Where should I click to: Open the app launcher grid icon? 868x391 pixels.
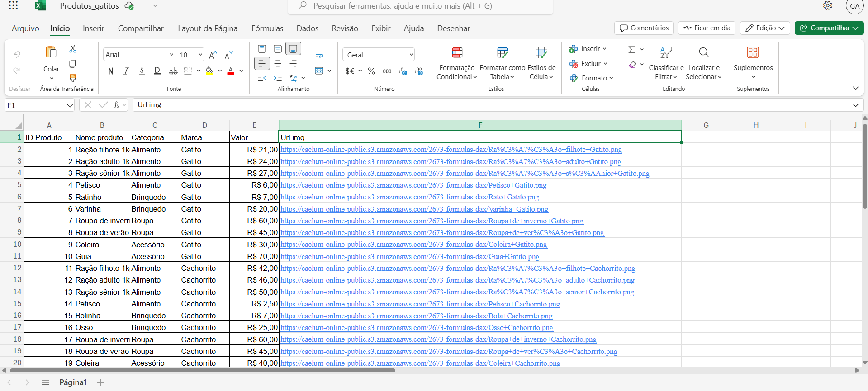click(14, 6)
